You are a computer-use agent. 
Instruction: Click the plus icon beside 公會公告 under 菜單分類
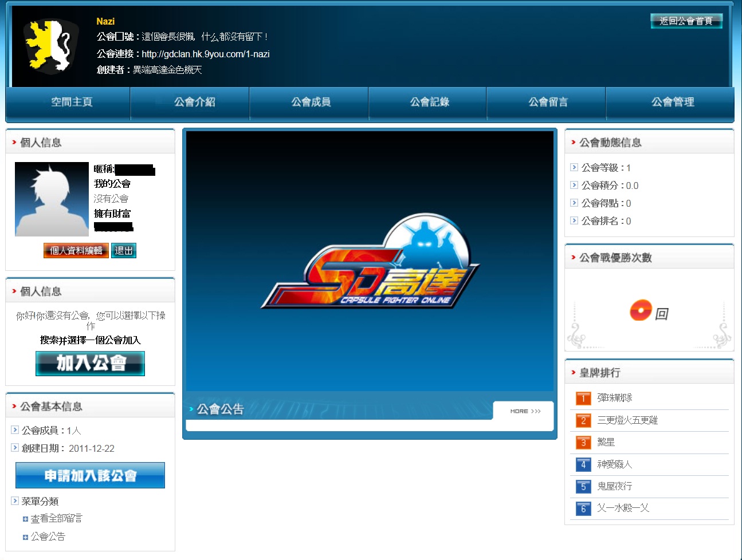(25, 537)
